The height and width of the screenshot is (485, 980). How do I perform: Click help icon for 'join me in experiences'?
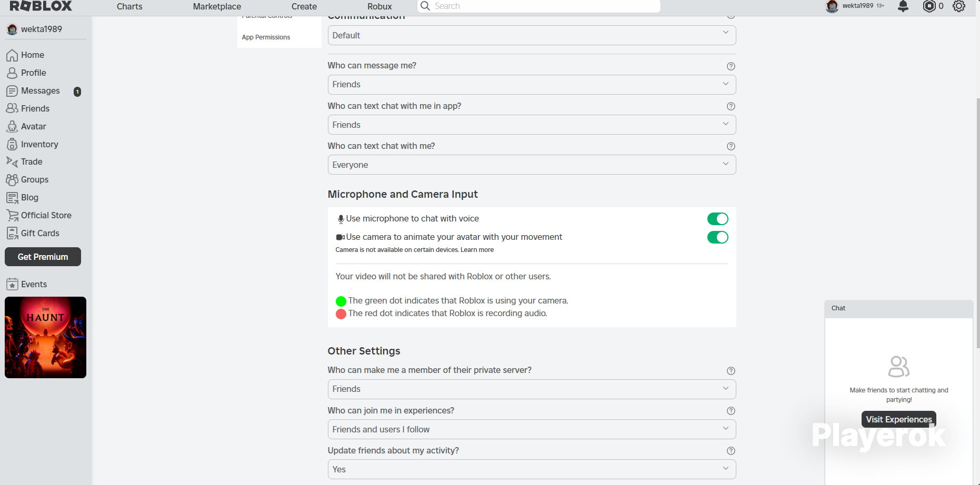tap(731, 411)
